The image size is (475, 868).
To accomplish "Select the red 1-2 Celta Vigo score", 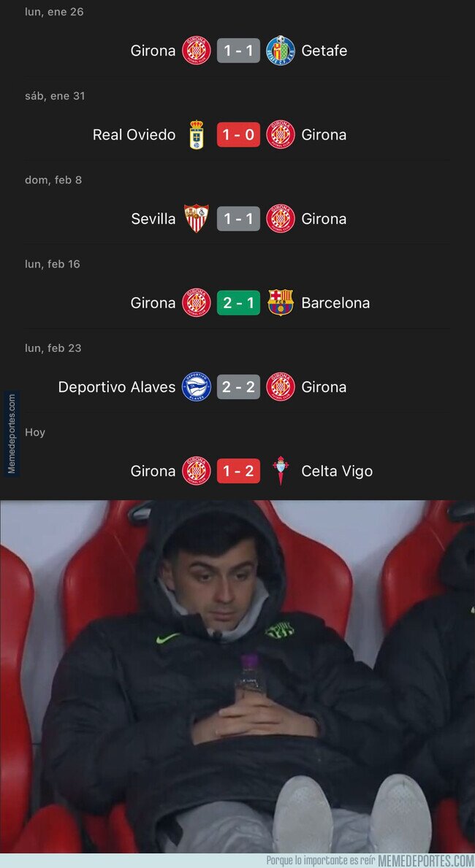I will click(x=238, y=470).
